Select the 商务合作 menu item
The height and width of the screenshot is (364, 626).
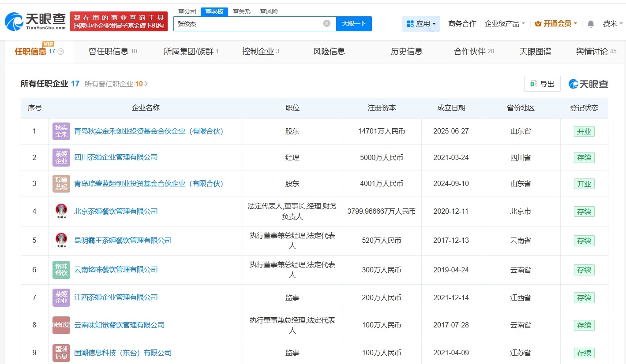(x=462, y=24)
